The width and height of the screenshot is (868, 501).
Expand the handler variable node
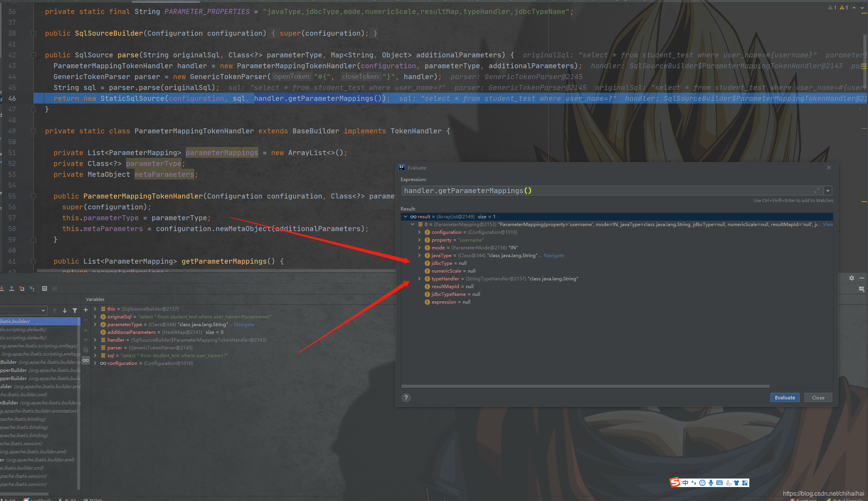tap(95, 340)
